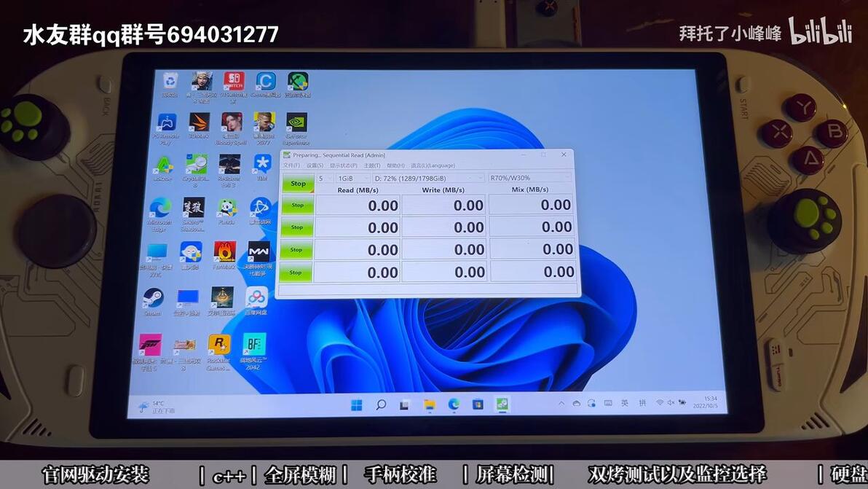This screenshot has height=489, width=868.
Task: Click the large Stop all-tests button
Action: point(298,184)
